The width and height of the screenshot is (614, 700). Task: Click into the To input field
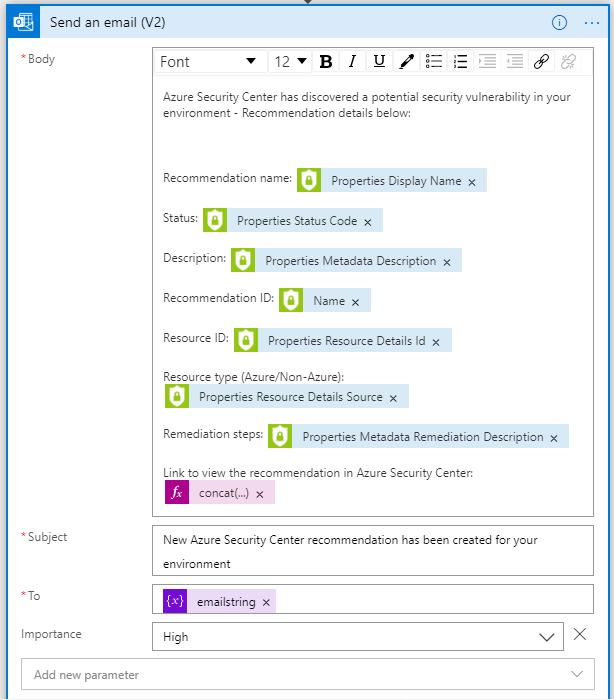click(373, 599)
